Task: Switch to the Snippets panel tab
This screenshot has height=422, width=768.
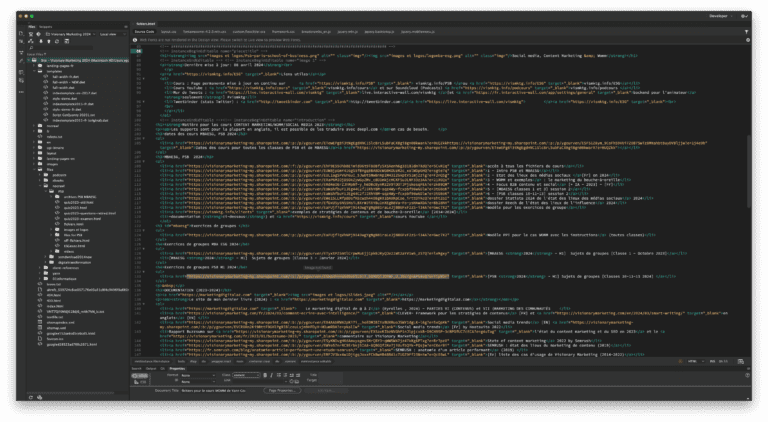Action: click(46, 26)
